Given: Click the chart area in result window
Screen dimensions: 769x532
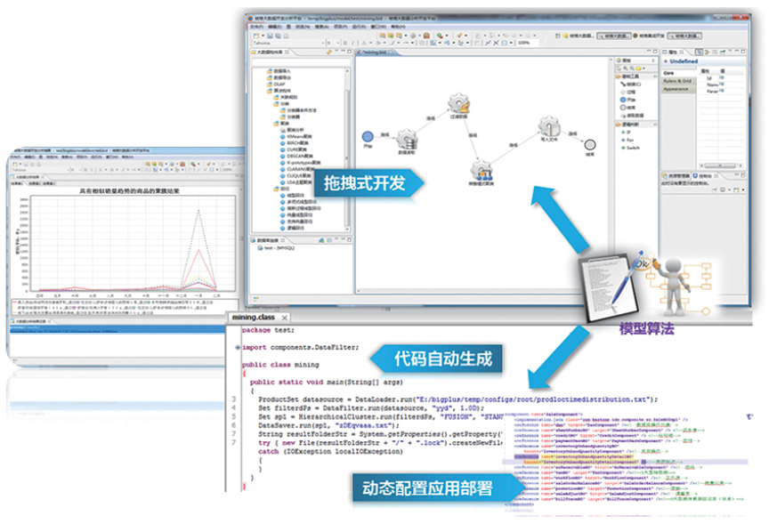Looking at the screenshot, I should [133, 242].
